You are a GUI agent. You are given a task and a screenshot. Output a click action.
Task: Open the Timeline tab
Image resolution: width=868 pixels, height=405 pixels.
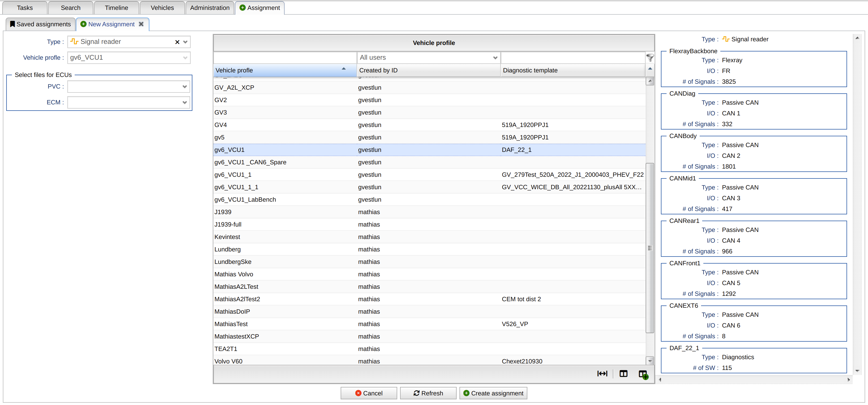click(x=116, y=8)
